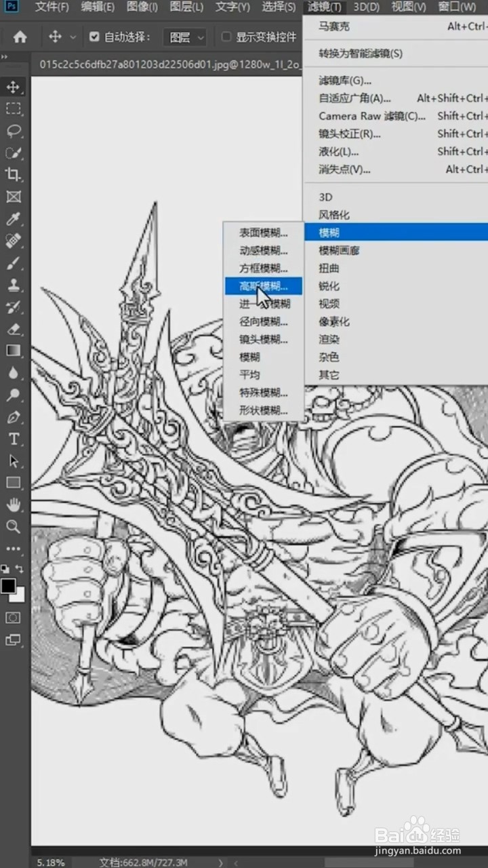488x868 pixels.
Task: Expand the status bar info arrow
Action: tap(220, 862)
